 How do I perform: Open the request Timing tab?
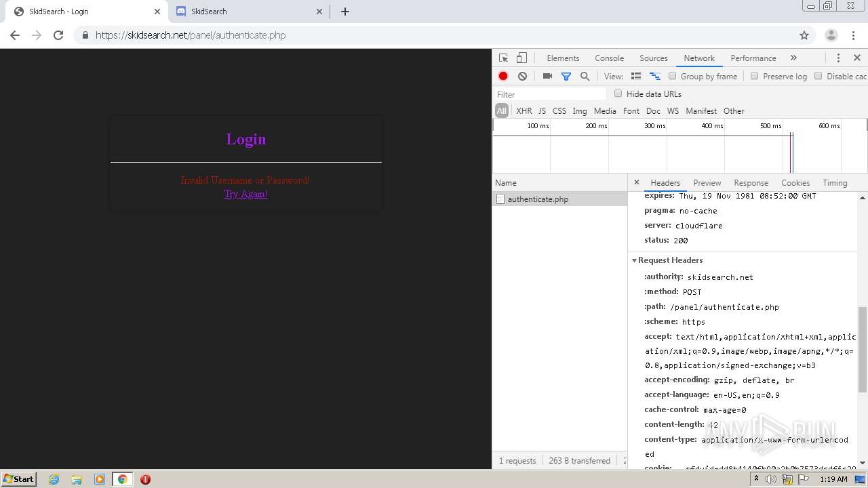click(x=835, y=183)
